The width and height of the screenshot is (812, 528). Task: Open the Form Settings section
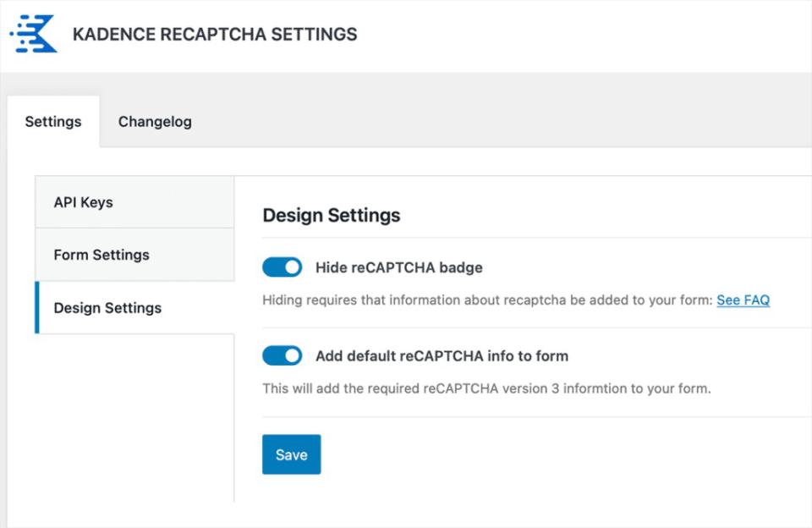pyautogui.click(x=101, y=255)
